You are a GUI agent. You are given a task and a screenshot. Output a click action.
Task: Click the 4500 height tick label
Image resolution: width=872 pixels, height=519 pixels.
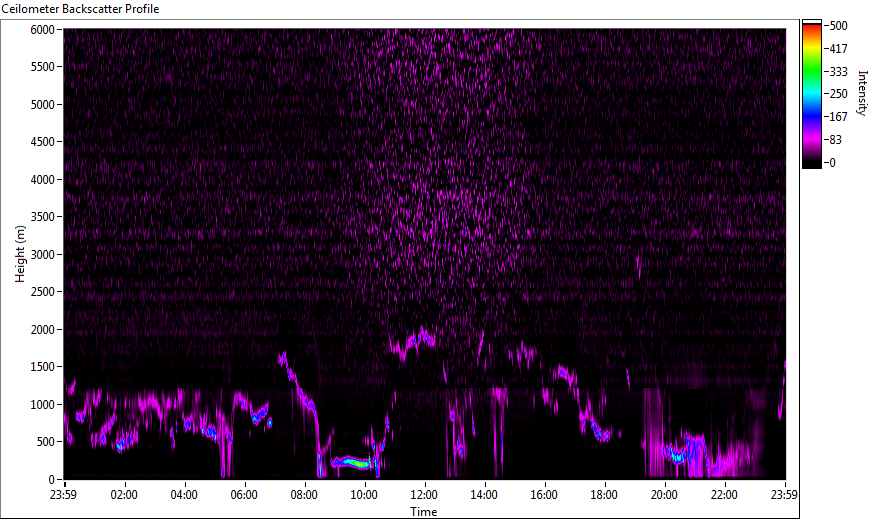42,142
